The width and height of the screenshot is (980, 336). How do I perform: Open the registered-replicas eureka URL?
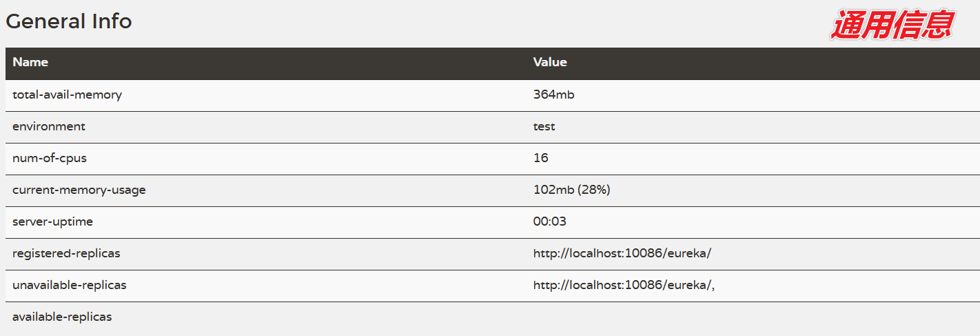point(622,253)
